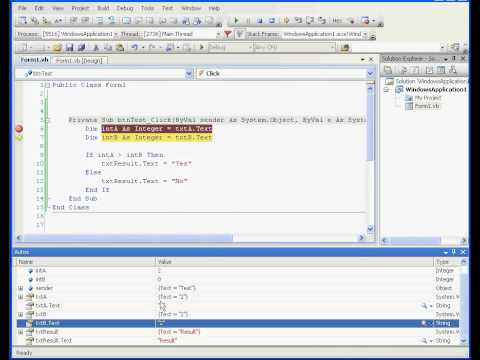480x360 pixels.
Task: Select Form1.vb in Solution Explorer
Action: point(427,106)
